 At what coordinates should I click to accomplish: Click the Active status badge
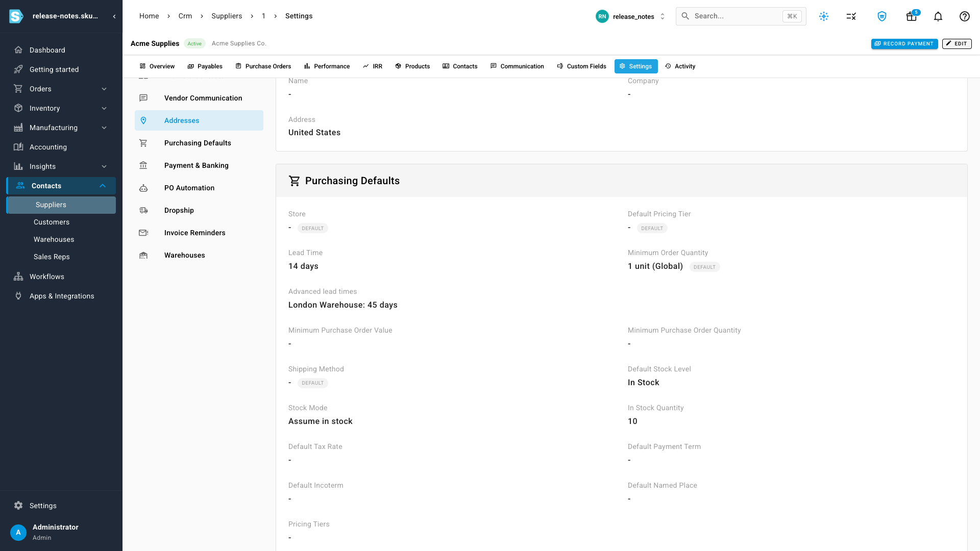pyautogui.click(x=194, y=44)
